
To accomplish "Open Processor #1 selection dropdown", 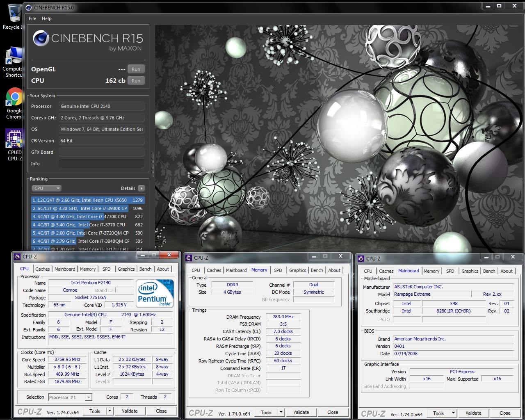I will click(x=70, y=397).
